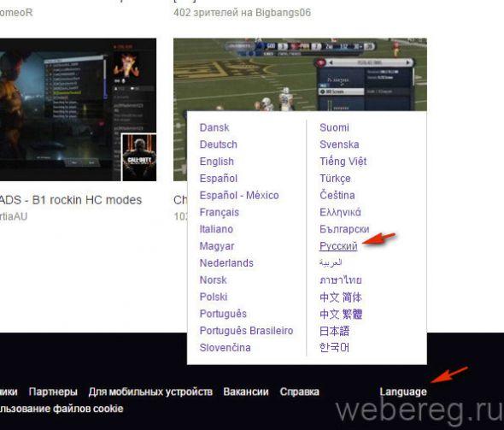
Task: Choose Português Brasileiro
Action: point(246,331)
